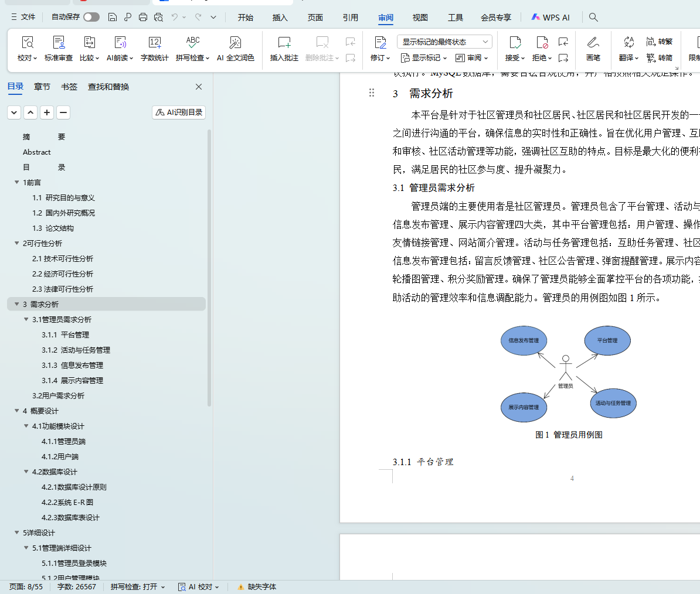Screen dimensions: 700x594
Task: Collapse the 3.1管理员需求分析 outline node
Action: tap(26, 320)
